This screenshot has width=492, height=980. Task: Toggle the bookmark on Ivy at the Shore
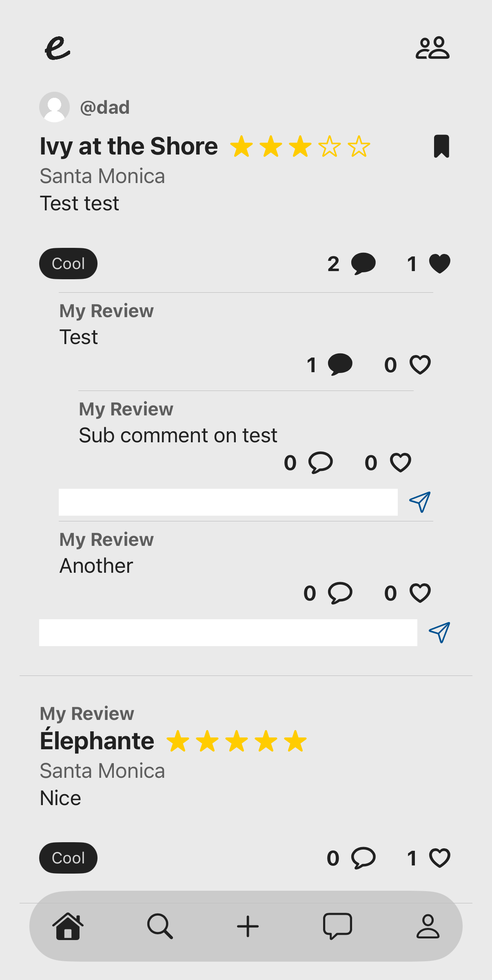click(x=442, y=146)
